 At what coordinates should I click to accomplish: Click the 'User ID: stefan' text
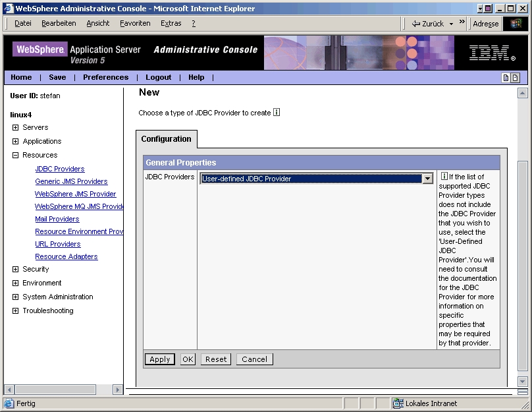35,96
